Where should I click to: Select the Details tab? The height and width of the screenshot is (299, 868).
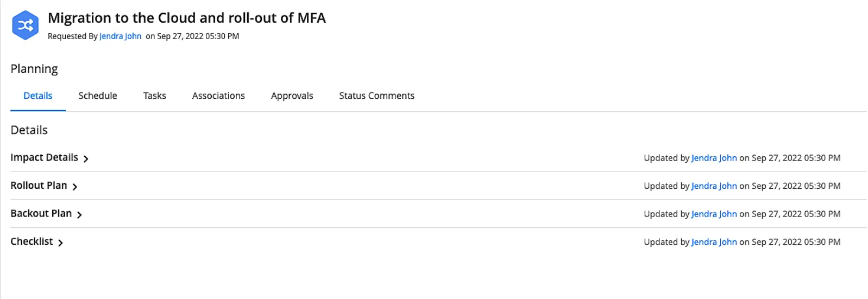click(x=38, y=96)
